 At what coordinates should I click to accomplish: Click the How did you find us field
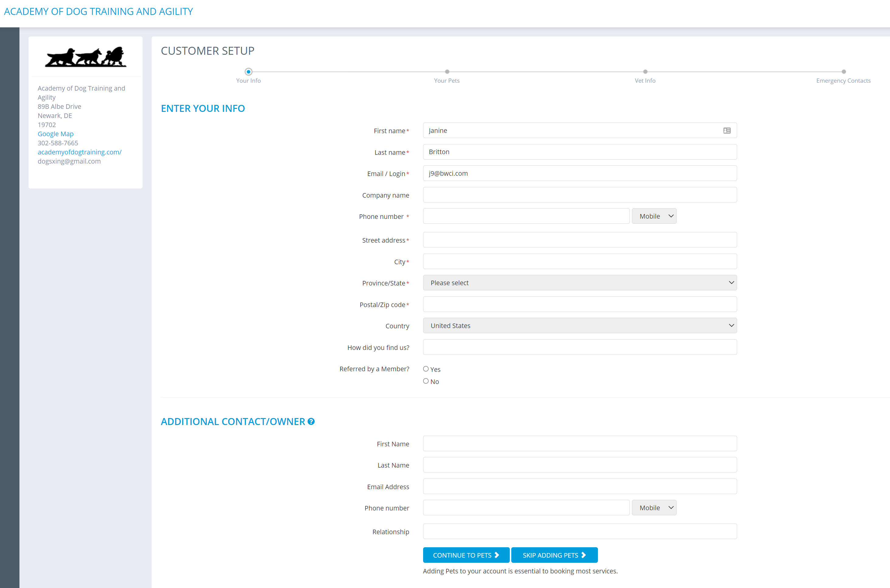[580, 347]
